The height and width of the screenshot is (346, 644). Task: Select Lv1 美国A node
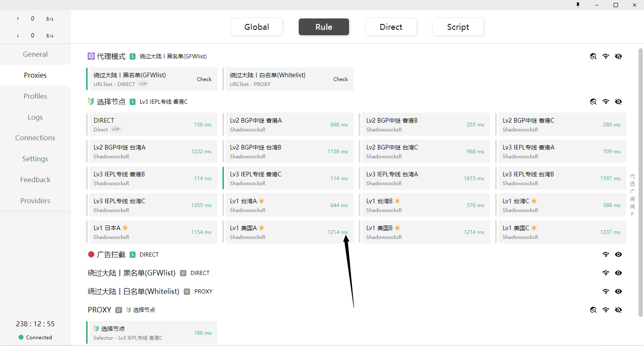(288, 232)
